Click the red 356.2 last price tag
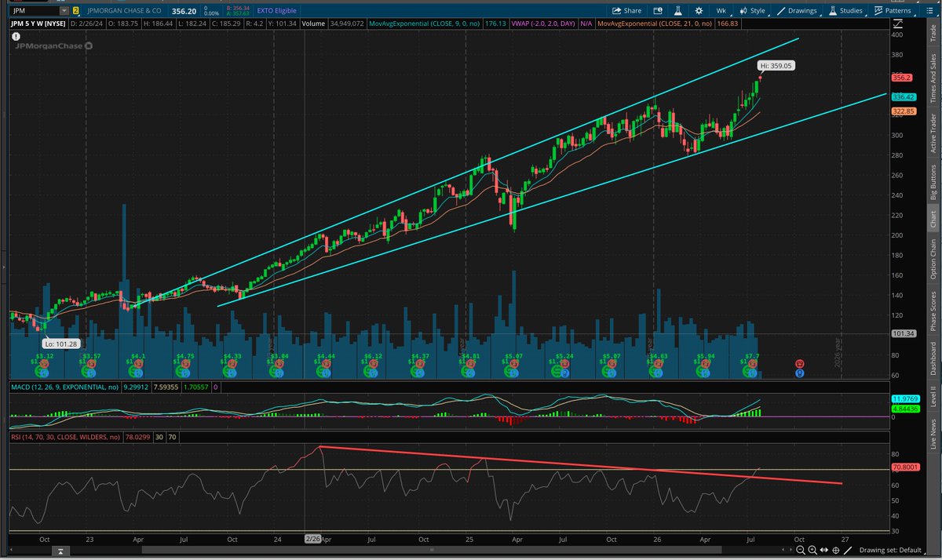This screenshot has width=942, height=560. (x=901, y=78)
